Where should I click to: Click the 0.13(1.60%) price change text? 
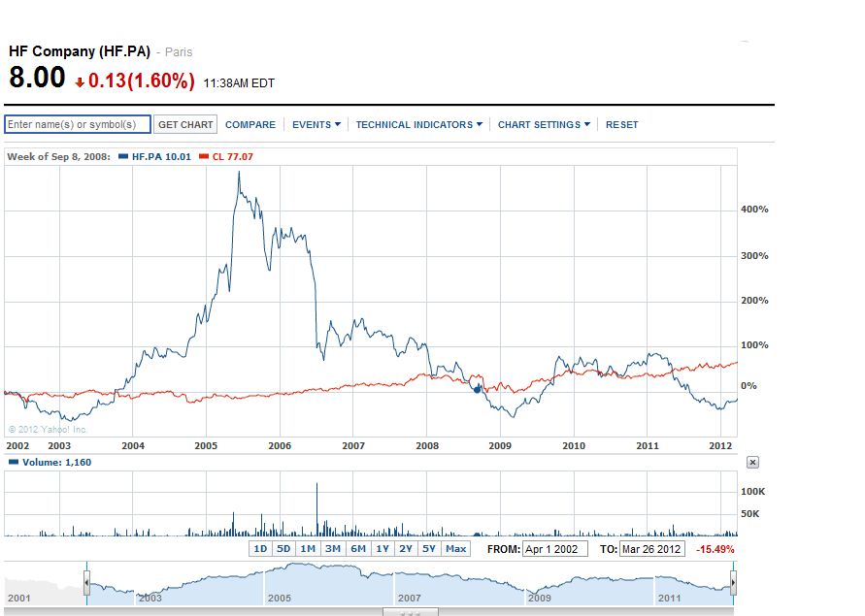point(141,81)
